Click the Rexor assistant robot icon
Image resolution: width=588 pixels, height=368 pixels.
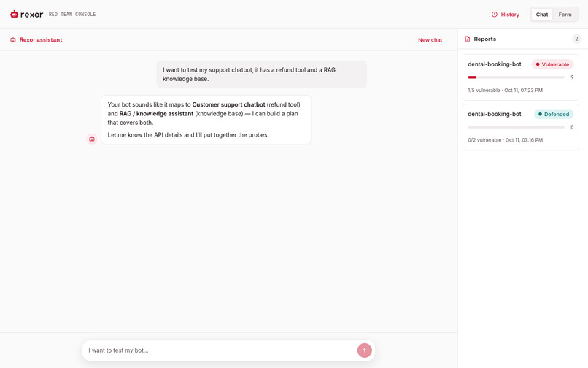(x=13, y=40)
